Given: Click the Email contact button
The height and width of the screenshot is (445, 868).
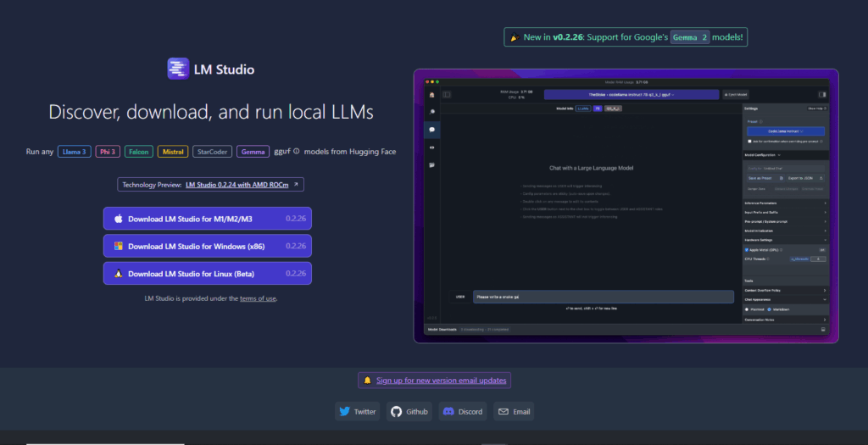Looking at the screenshot, I should click(514, 411).
